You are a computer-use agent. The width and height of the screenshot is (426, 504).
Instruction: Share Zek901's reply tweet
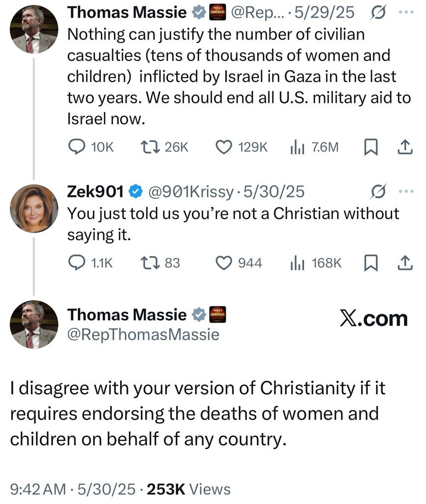point(403,263)
